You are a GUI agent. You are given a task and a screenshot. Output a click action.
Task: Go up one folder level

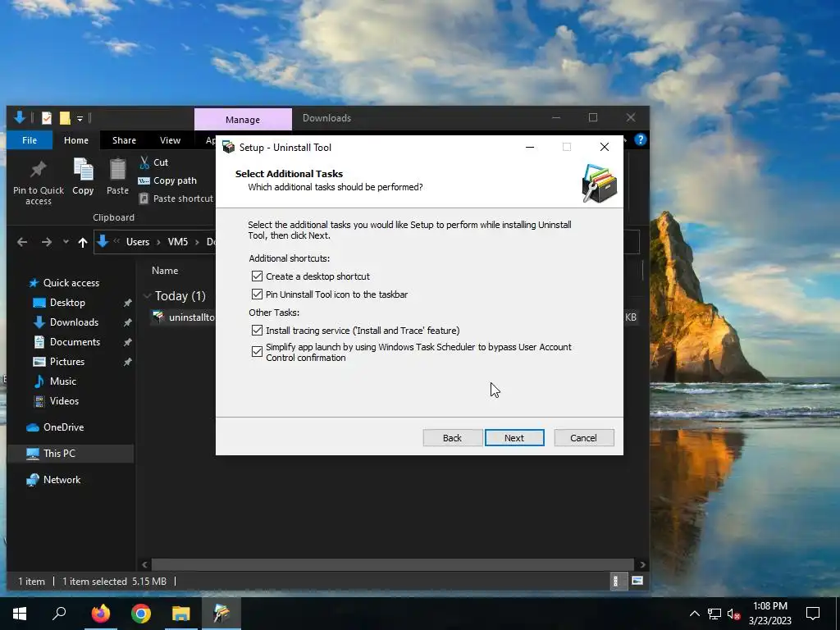click(83, 242)
